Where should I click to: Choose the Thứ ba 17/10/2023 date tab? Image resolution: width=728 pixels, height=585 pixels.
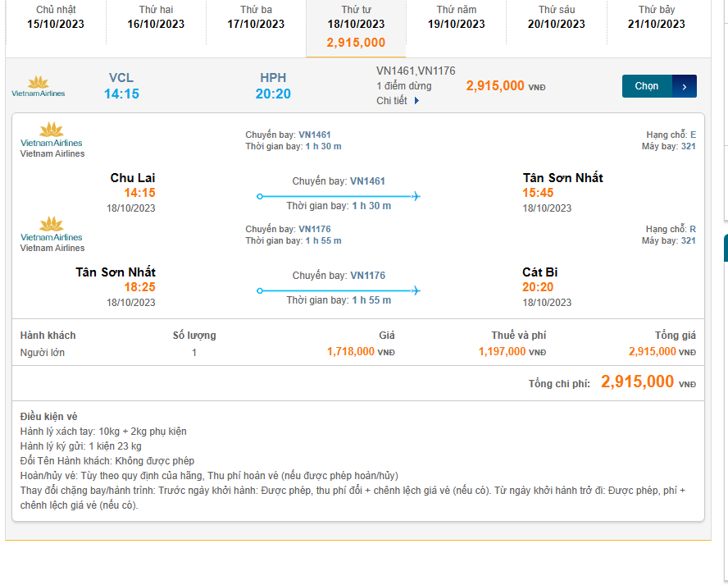coord(256,17)
